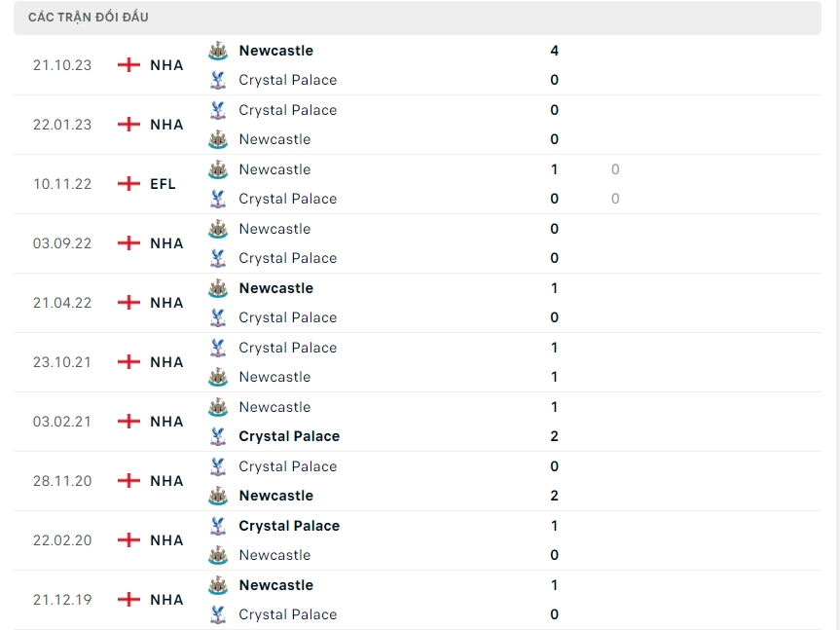Screen dimensions: 840x630
Task: Click Crystal Palace crest in 21.04.22 match
Action: click(x=218, y=317)
